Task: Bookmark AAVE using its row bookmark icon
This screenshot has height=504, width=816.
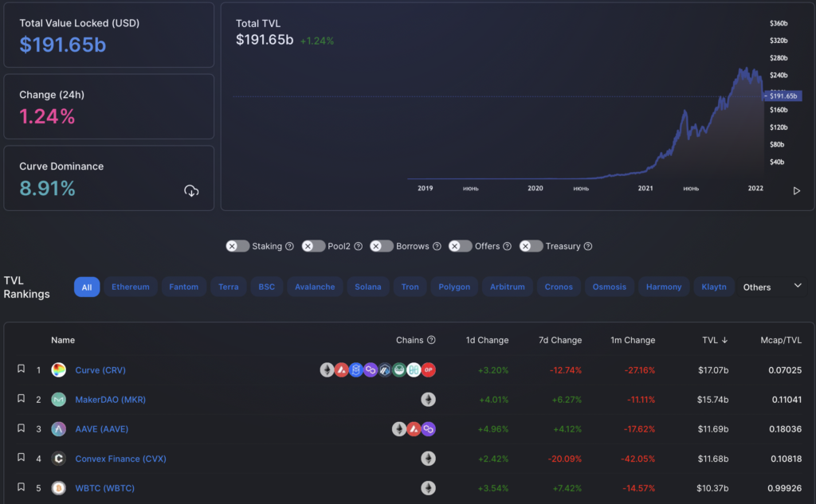Action: pyautogui.click(x=21, y=429)
